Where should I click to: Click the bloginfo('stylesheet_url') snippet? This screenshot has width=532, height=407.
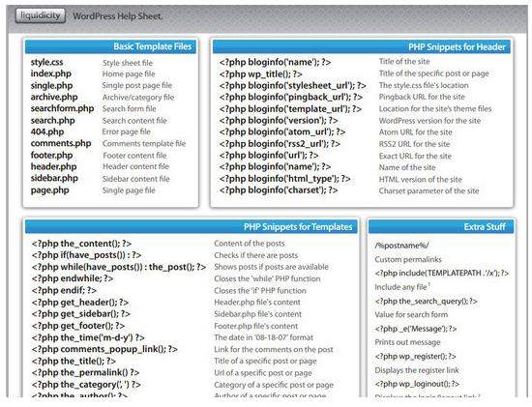point(293,85)
